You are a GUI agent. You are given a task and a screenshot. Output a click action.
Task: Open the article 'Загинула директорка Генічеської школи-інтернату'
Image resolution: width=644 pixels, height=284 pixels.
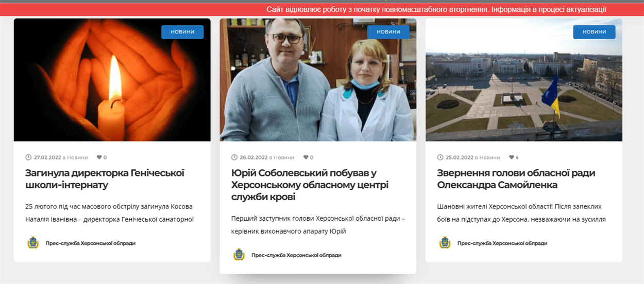coord(105,179)
